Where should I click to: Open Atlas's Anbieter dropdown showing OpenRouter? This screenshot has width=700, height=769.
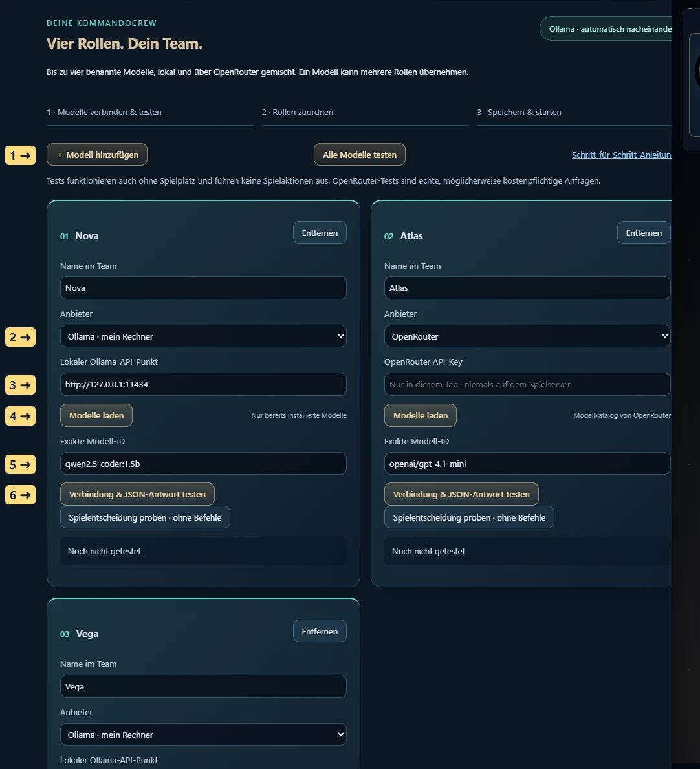(527, 336)
